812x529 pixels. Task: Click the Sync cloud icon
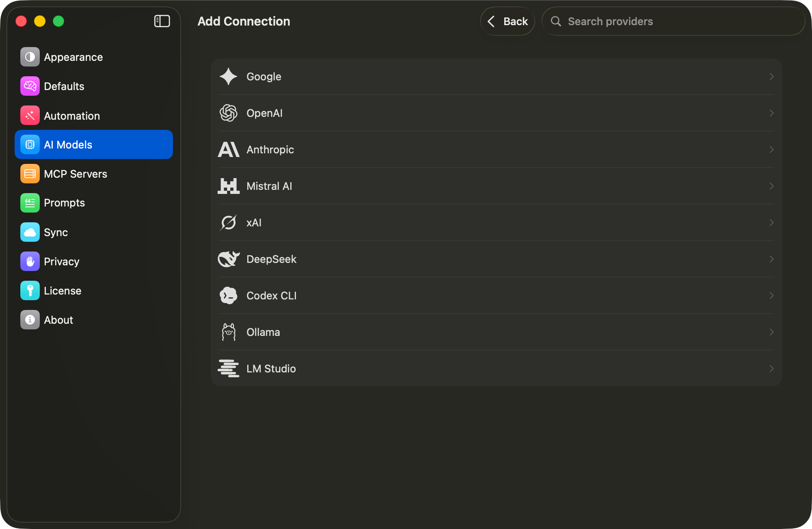pyautogui.click(x=30, y=232)
